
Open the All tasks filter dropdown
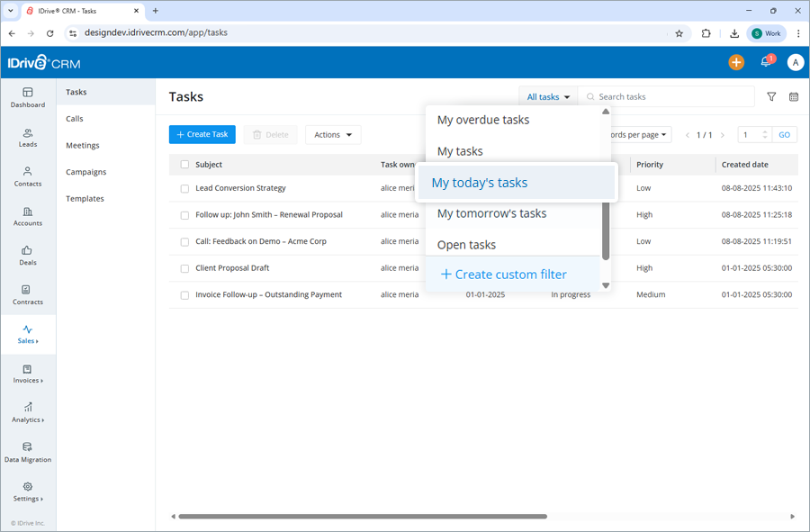547,96
